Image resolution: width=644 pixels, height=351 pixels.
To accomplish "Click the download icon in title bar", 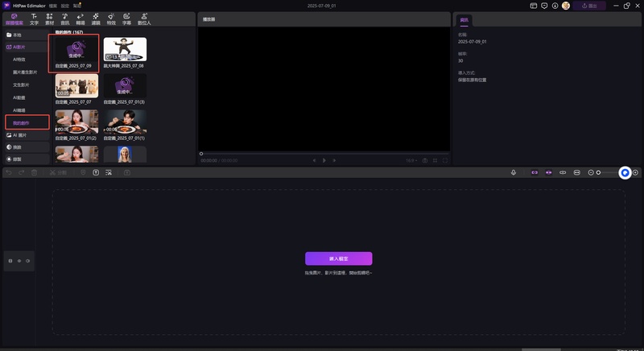I will pyautogui.click(x=555, y=6).
